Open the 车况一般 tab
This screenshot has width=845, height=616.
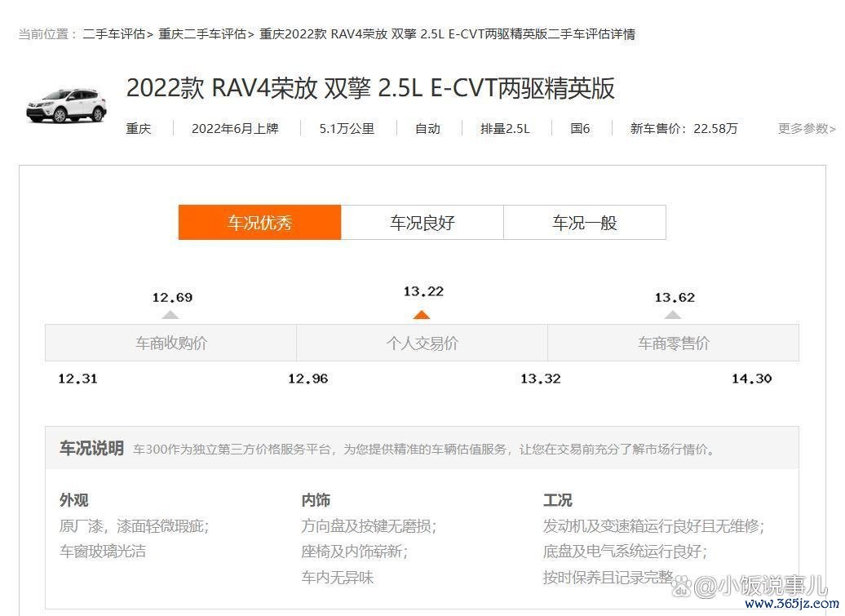[x=585, y=222]
